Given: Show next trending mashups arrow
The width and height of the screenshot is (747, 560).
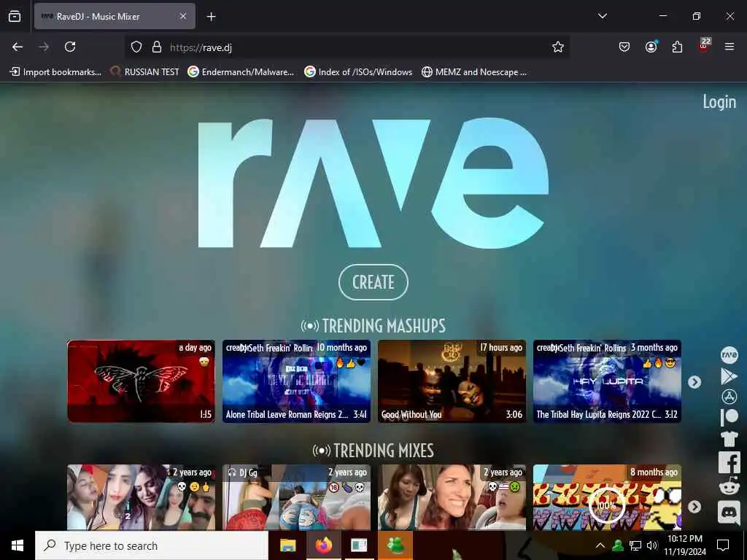Looking at the screenshot, I should click(x=694, y=382).
